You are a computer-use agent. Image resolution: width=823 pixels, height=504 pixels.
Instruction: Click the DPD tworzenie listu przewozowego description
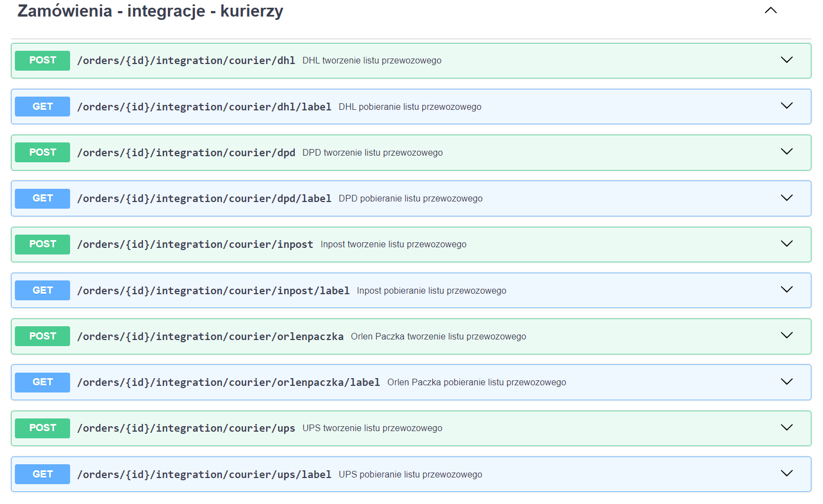[373, 153]
